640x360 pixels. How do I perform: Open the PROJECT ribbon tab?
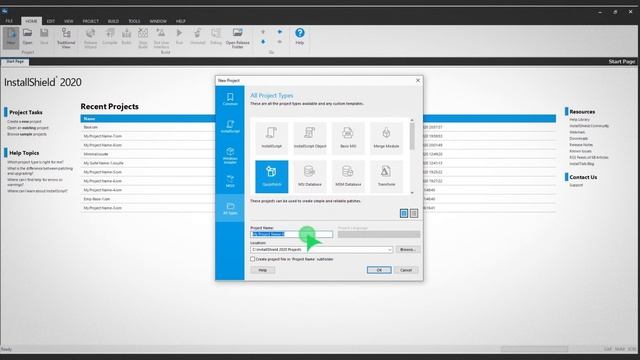(x=91, y=21)
